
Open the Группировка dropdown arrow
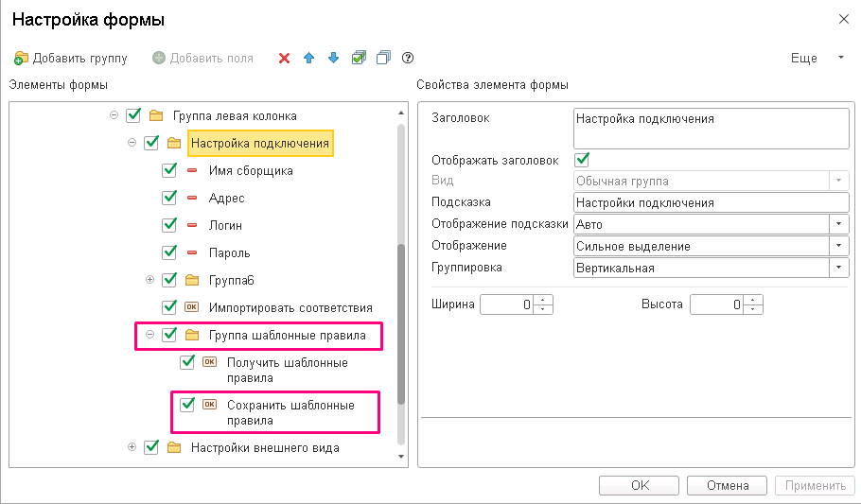838,268
